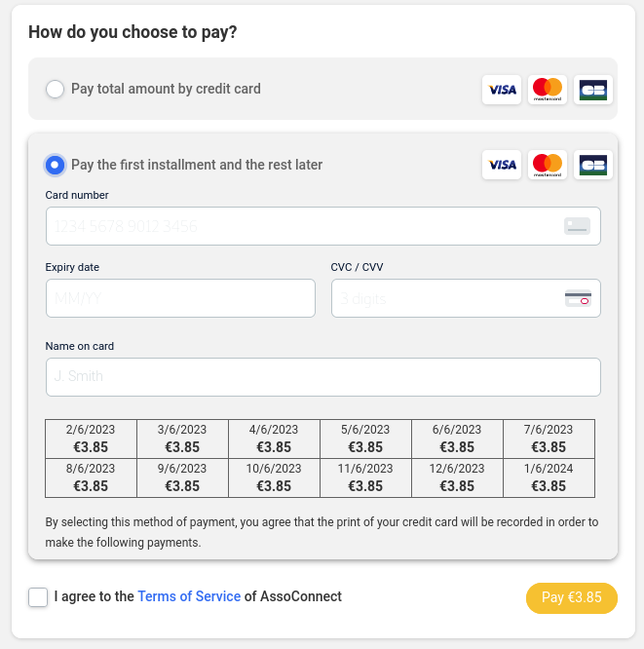The height and width of the screenshot is (649, 644).
Task: Click Mastercard logo in full payment option
Action: tap(548, 90)
